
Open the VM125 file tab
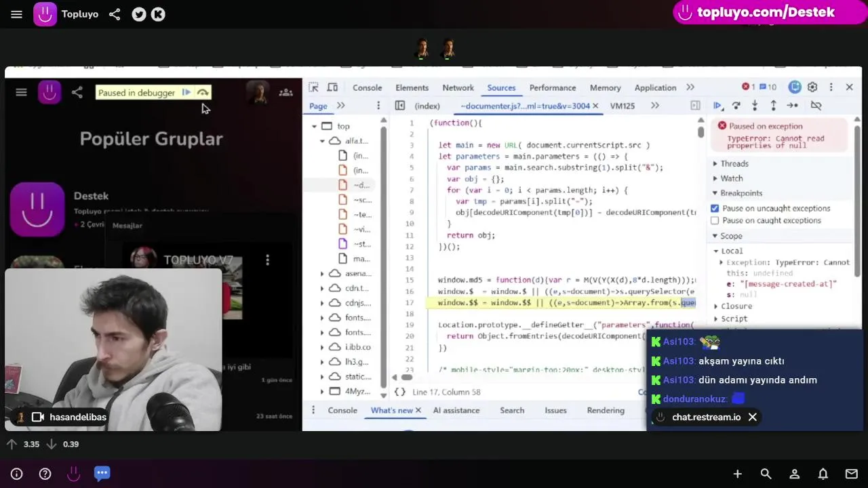(x=623, y=106)
